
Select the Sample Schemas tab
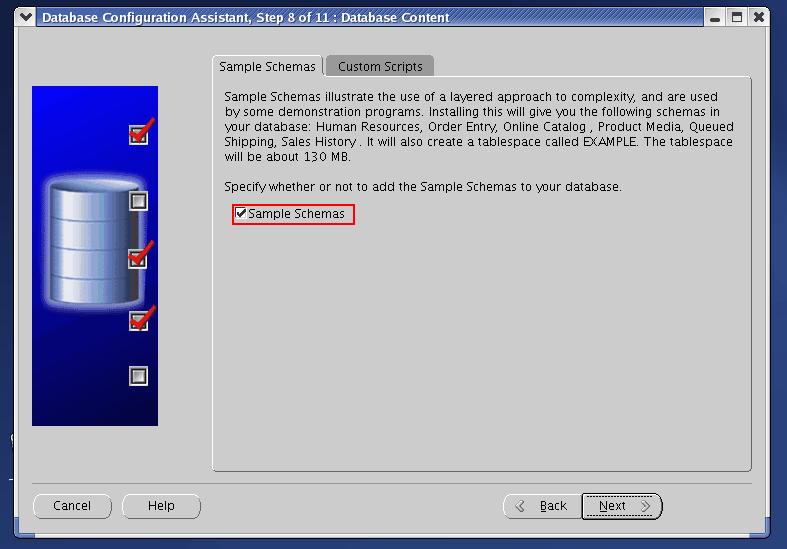[267, 67]
